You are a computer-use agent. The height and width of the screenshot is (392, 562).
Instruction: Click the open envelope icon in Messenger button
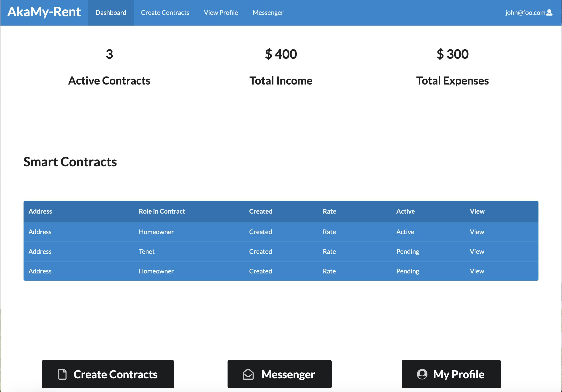(248, 374)
